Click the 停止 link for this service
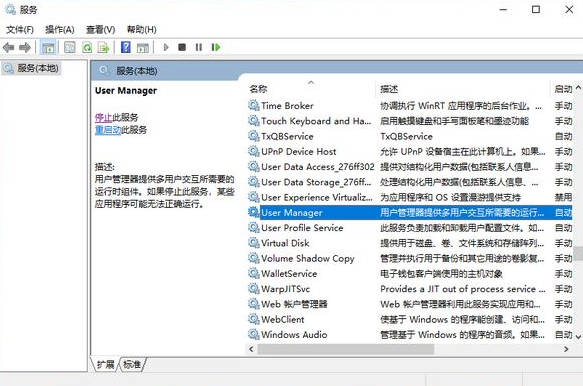The width and height of the screenshot is (583, 386). click(103, 118)
